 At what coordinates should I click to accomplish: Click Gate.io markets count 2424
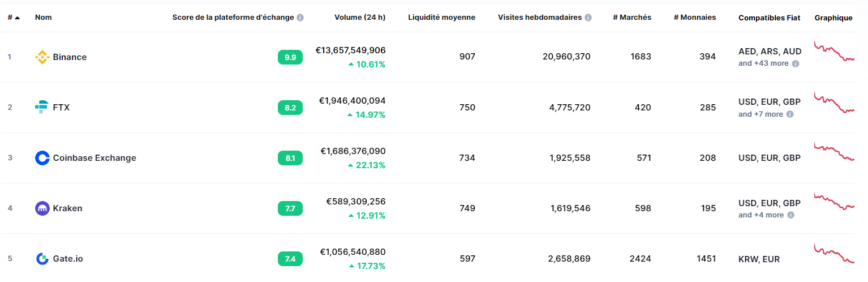tap(640, 259)
